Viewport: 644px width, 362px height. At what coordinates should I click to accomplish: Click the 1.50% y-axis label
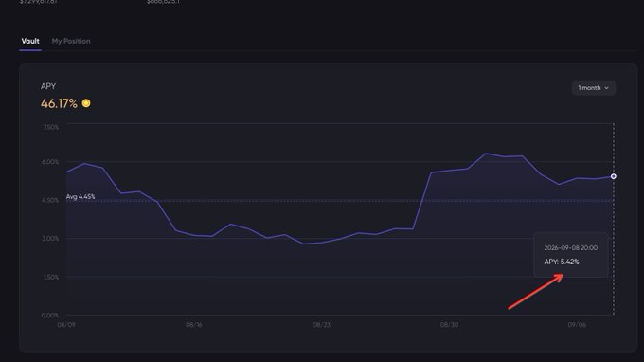pyautogui.click(x=50, y=278)
